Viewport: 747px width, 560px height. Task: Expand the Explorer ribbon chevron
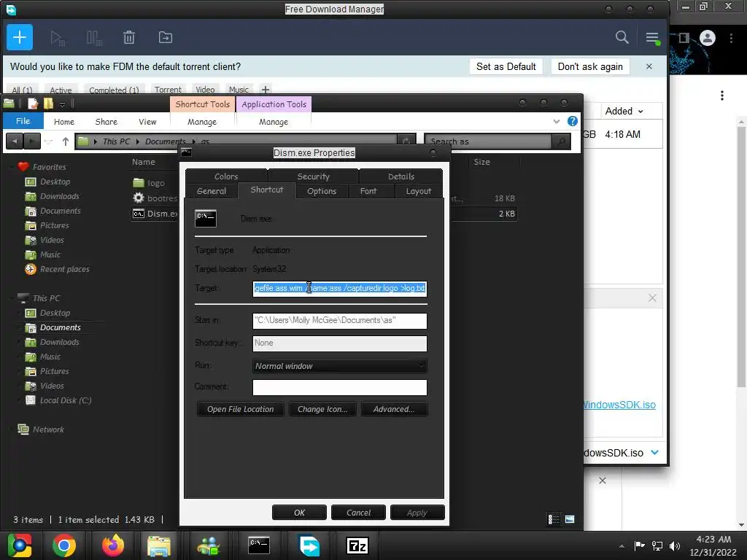pos(556,122)
